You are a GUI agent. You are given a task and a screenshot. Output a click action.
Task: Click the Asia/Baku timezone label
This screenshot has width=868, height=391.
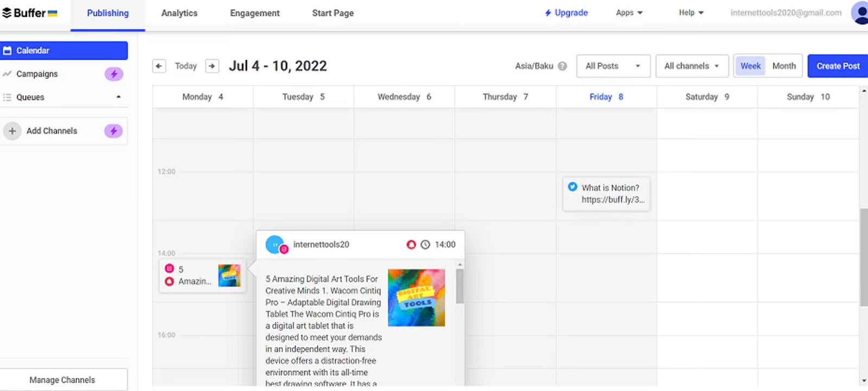click(x=534, y=66)
